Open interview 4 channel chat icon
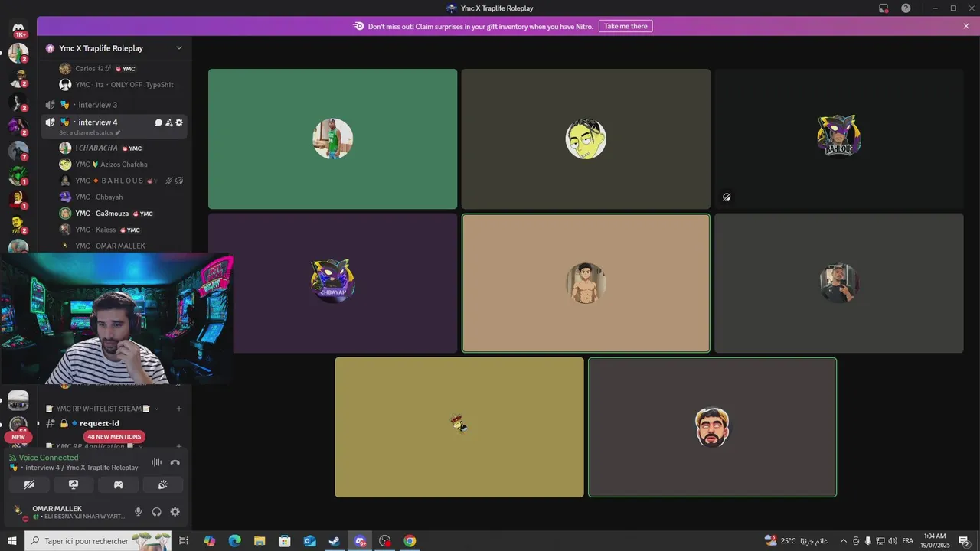This screenshot has width=980, height=551. (x=158, y=122)
